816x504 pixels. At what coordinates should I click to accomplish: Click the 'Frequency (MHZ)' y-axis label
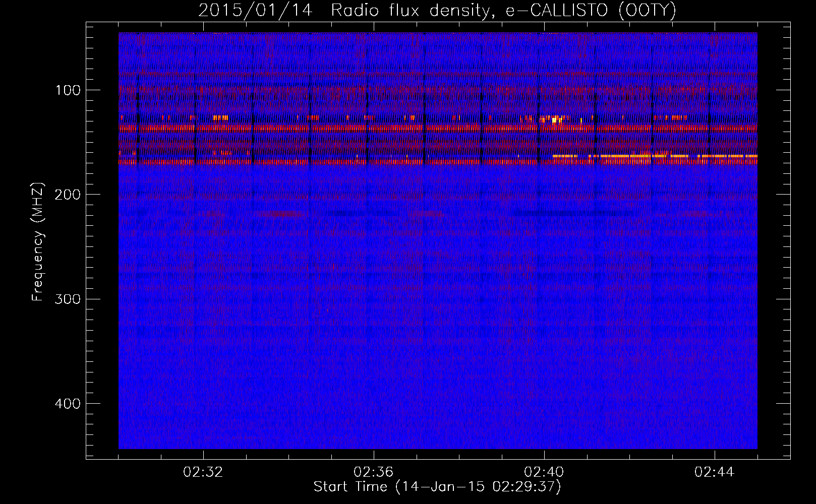click(38, 241)
